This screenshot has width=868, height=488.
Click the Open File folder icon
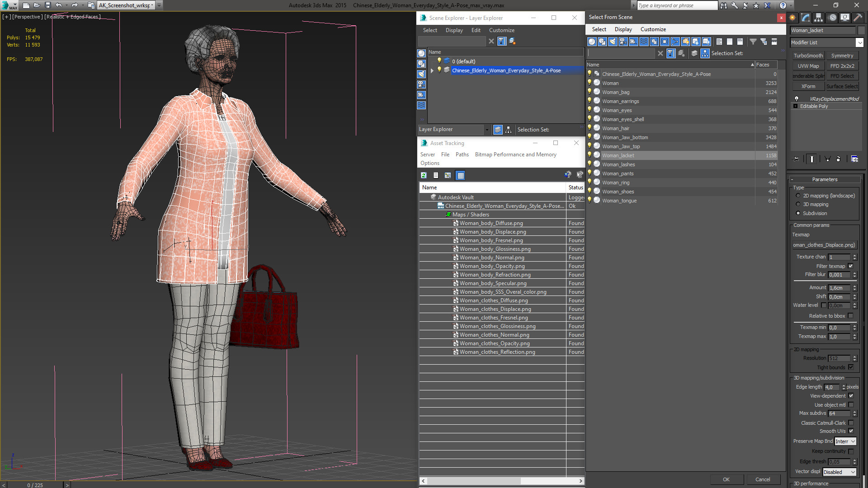pyautogui.click(x=37, y=5)
